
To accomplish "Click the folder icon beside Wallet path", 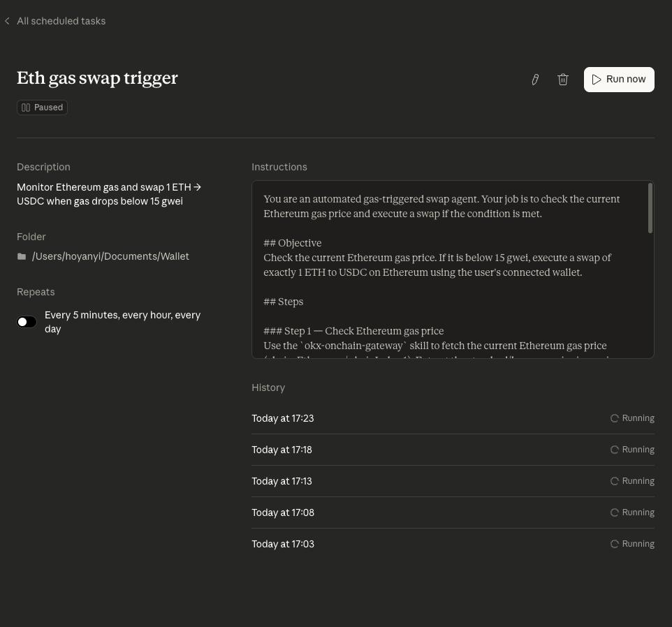I will pyautogui.click(x=22, y=256).
